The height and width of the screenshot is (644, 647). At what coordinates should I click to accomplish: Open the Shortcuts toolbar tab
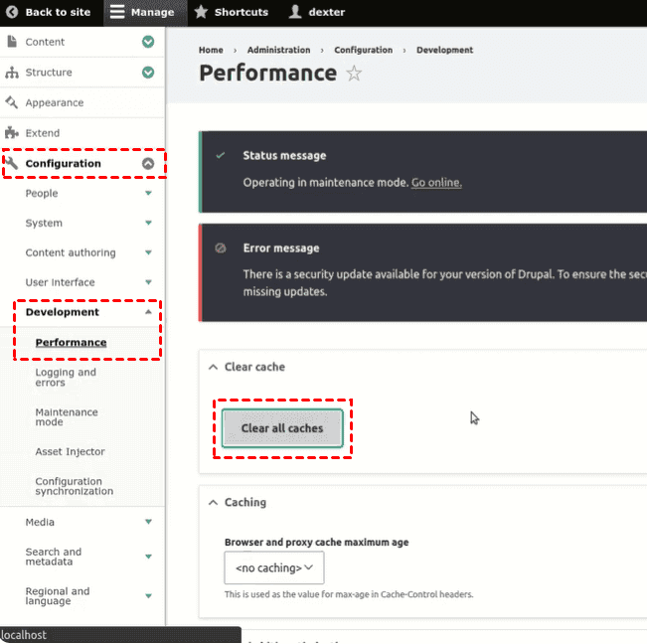tap(232, 12)
